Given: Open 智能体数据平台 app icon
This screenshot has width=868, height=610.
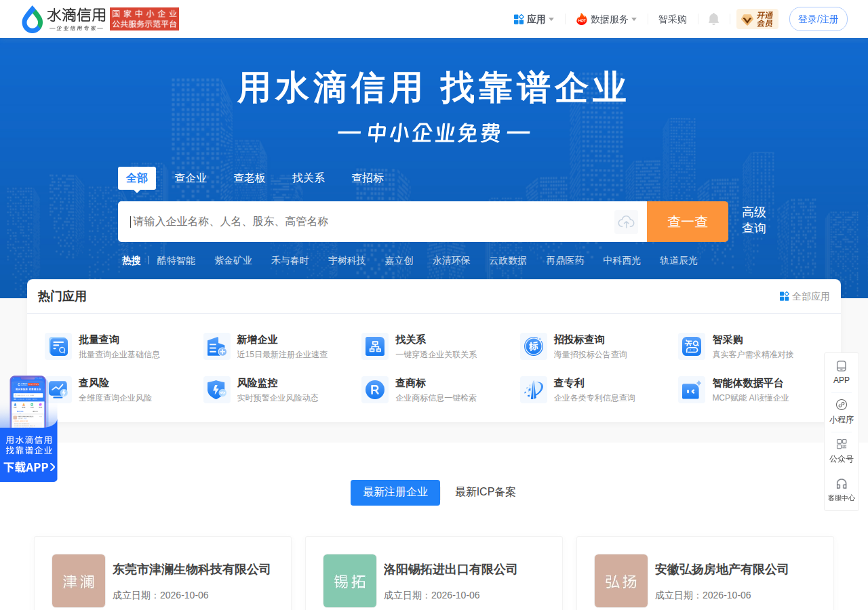Looking at the screenshot, I should click(692, 390).
